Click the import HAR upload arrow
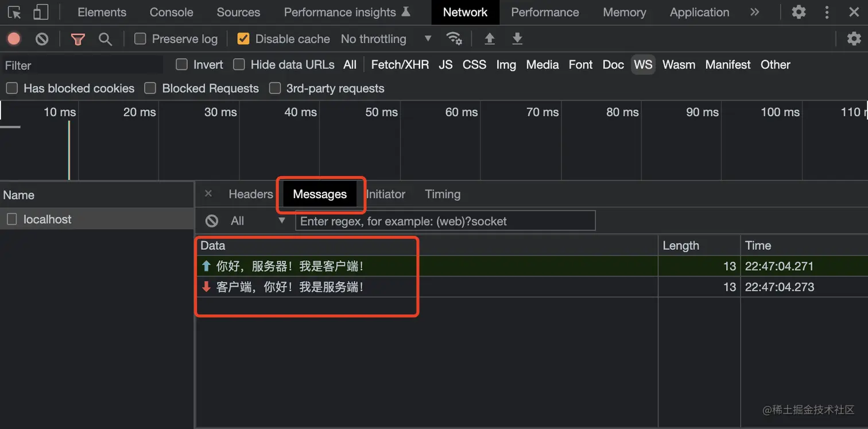868x429 pixels. pyautogui.click(x=489, y=38)
